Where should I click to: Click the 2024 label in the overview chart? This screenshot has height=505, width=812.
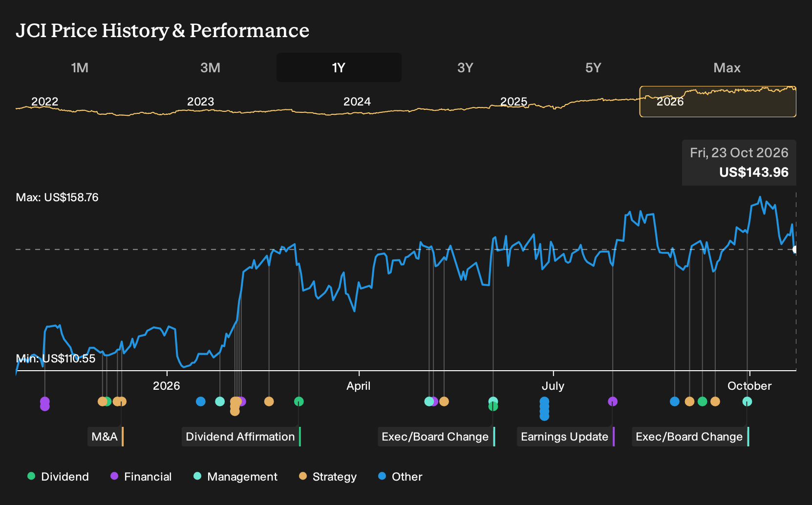357,102
